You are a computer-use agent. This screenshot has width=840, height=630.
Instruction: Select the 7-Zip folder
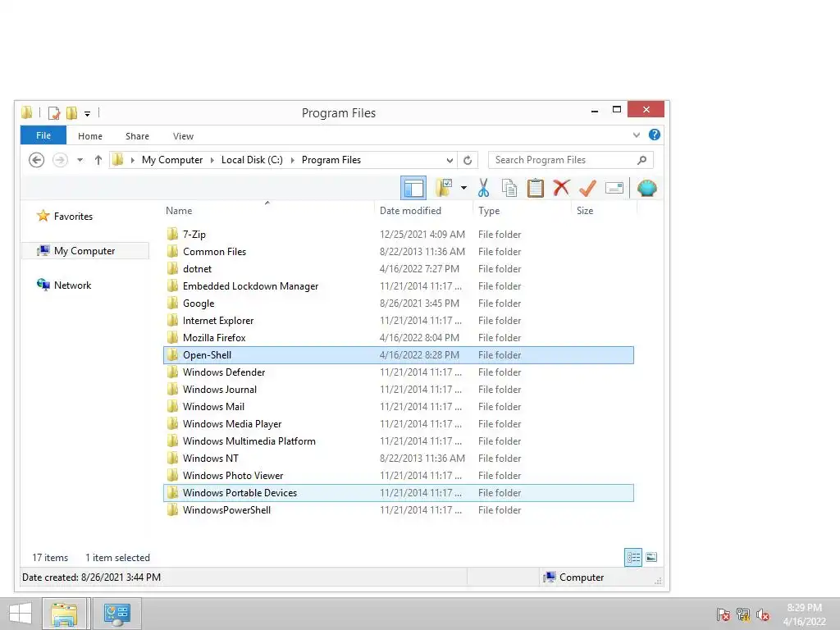pyautogui.click(x=399, y=235)
